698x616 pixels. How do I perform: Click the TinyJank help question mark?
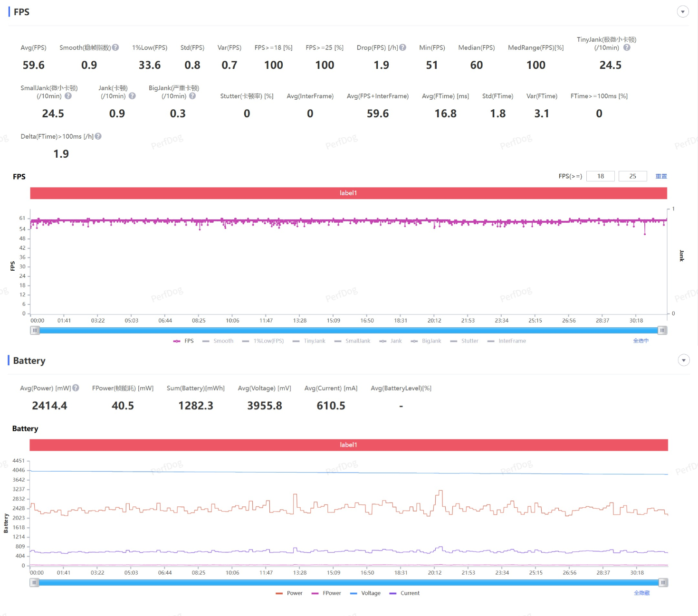click(x=627, y=47)
